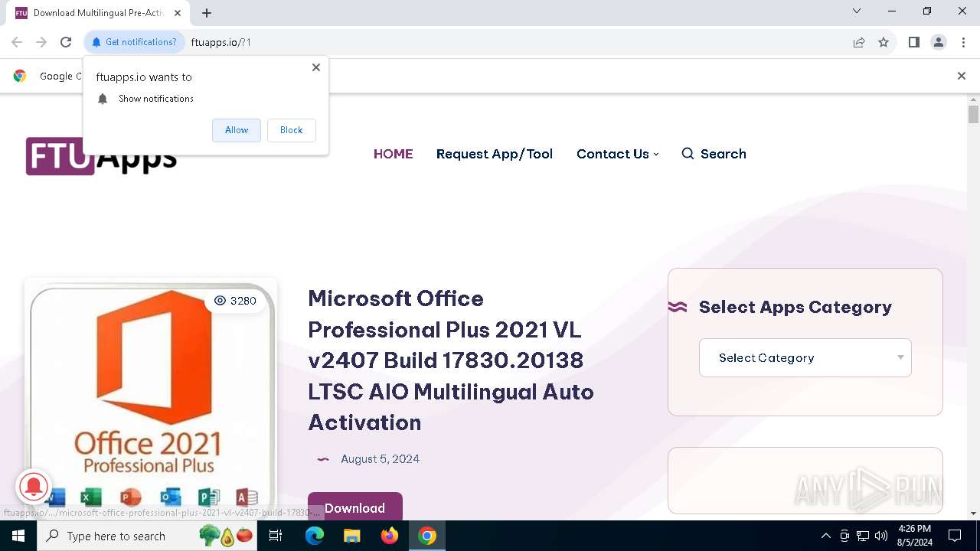980x551 pixels.
Task: Select the Download Multilingual browser tab
Action: tap(98, 13)
